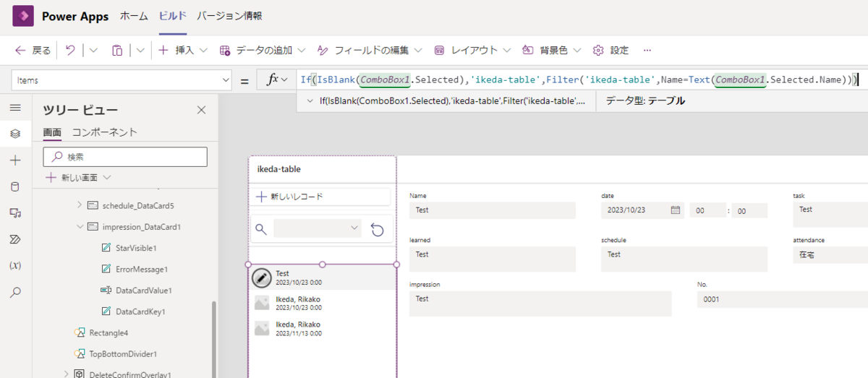The width and height of the screenshot is (868, 378).
Task: Open the Power Automate sidebar icon
Action: tap(15, 239)
